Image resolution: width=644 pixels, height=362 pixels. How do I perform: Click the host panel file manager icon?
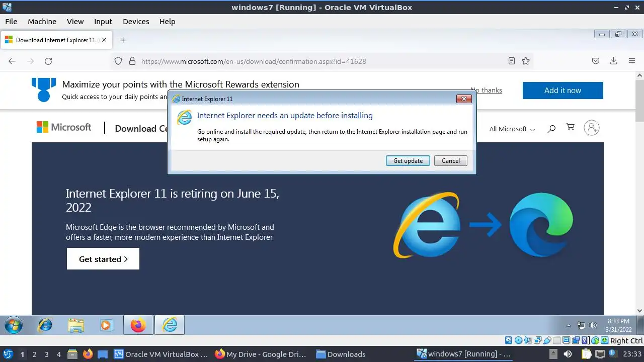point(72,354)
